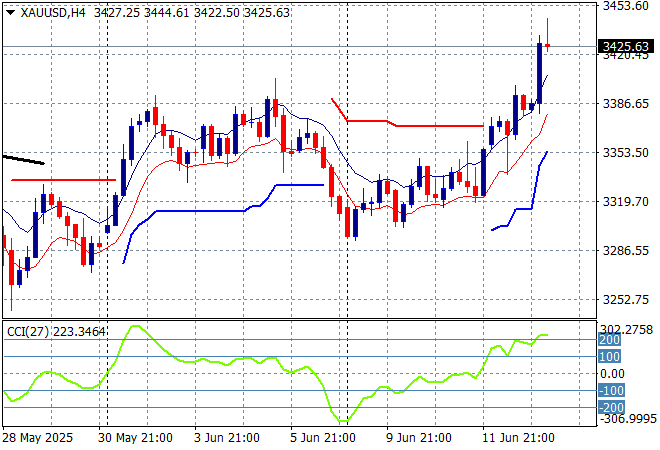
Task: Click the 9 Jun 21:00 time label
Action: [419, 438]
